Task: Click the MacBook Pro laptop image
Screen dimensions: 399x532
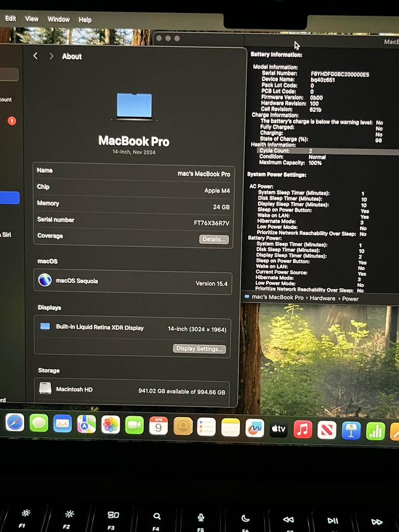Action: (x=134, y=107)
